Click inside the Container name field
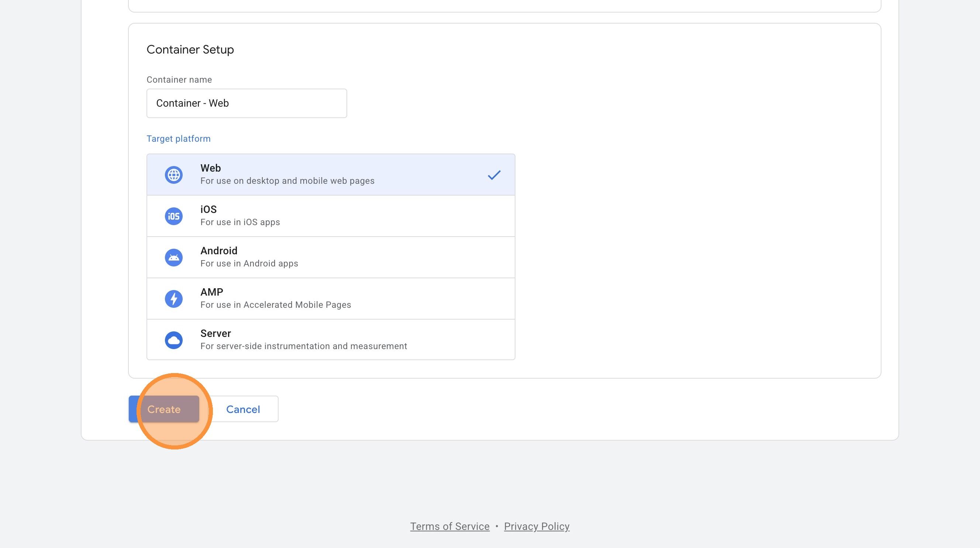Viewport: 980px width, 548px height. click(246, 103)
